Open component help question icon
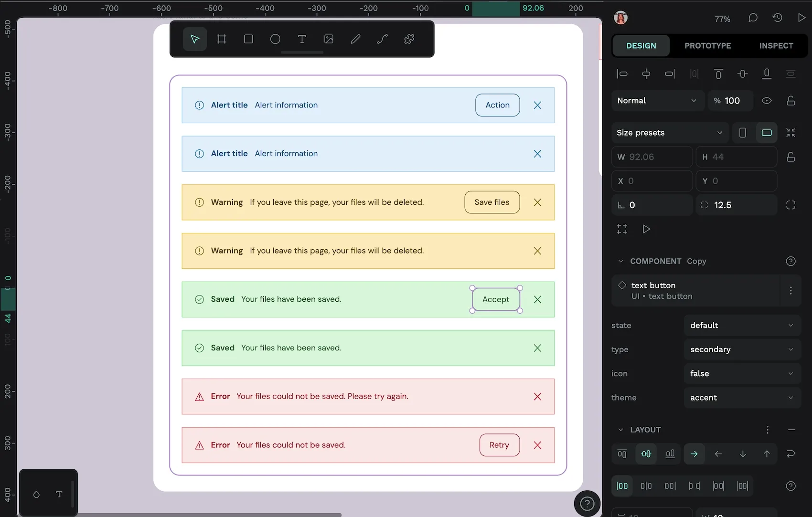The image size is (812, 517). pos(791,261)
